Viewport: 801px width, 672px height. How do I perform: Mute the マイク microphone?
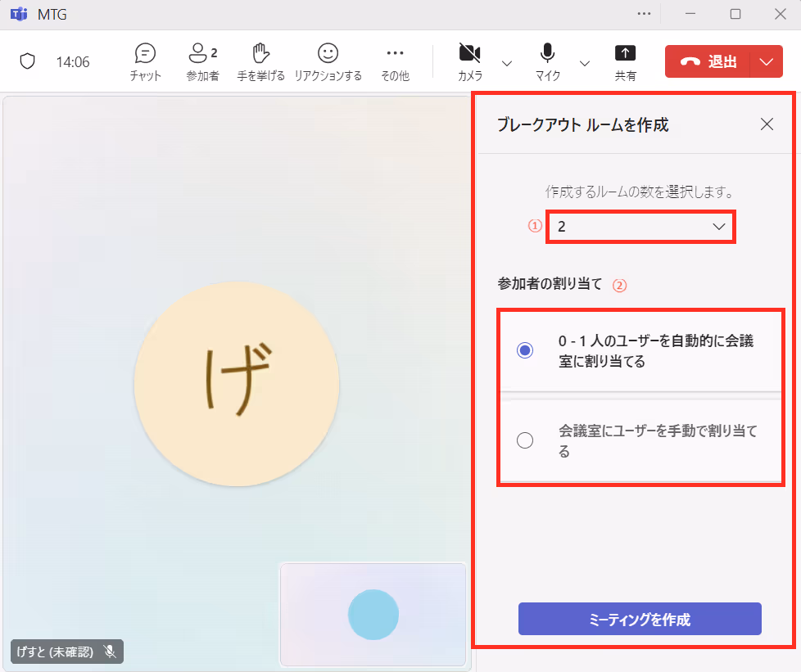click(x=548, y=61)
